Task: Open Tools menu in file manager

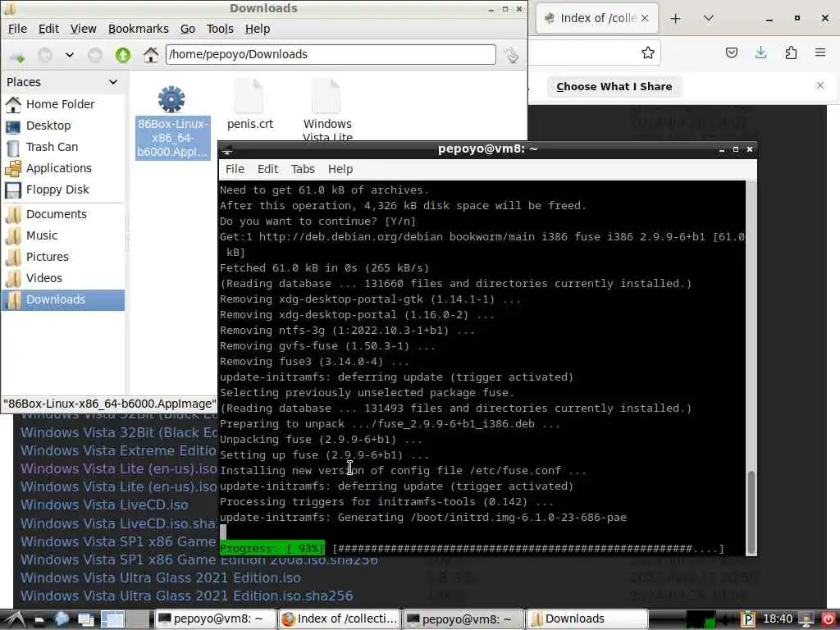Action: (220, 29)
